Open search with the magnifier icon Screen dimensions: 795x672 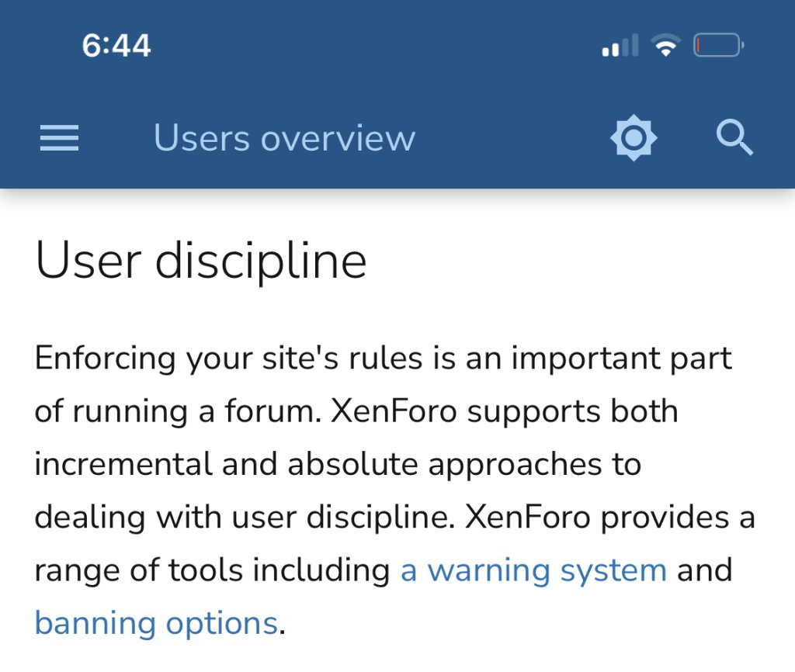click(x=734, y=139)
